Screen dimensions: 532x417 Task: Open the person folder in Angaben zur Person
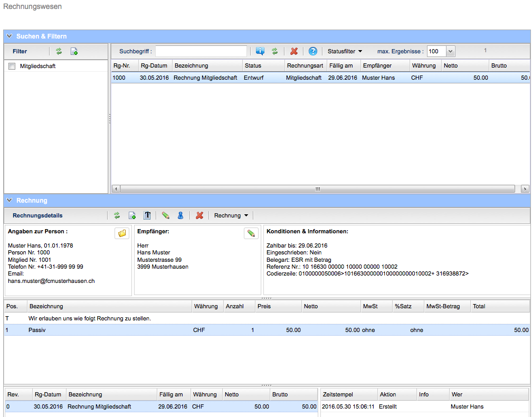point(122,233)
